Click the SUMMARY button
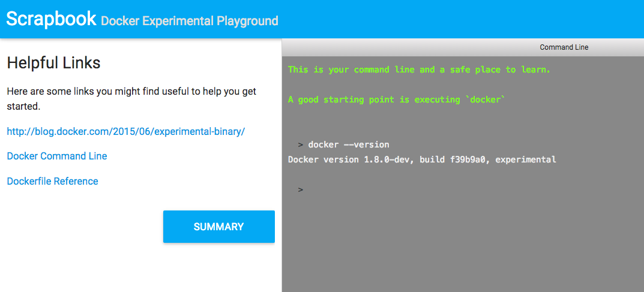 click(x=219, y=227)
